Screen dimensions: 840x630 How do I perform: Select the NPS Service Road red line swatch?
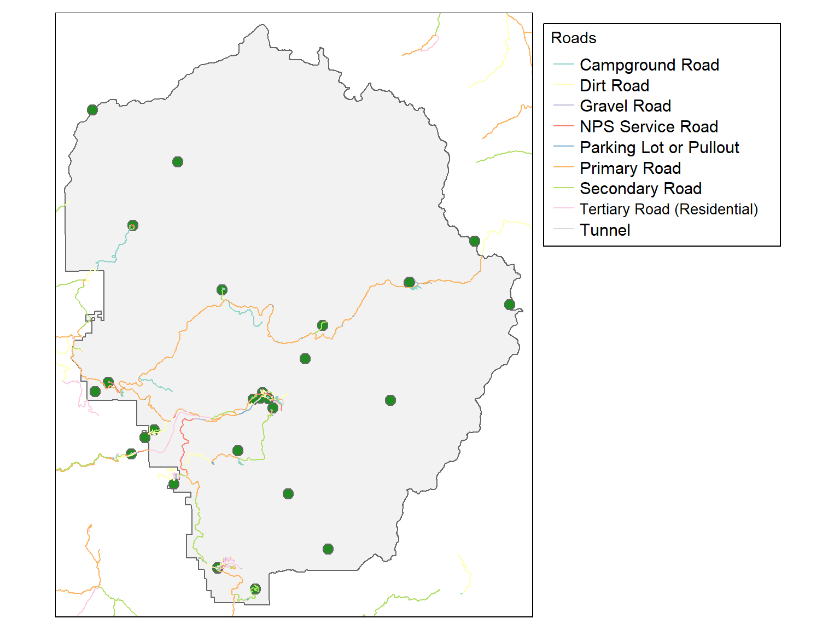563,126
